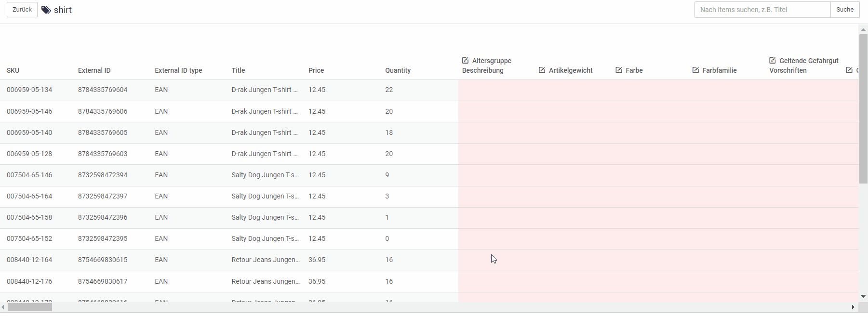Click the scroll down arrow
868x316 pixels.
pyautogui.click(x=863, y=297)
